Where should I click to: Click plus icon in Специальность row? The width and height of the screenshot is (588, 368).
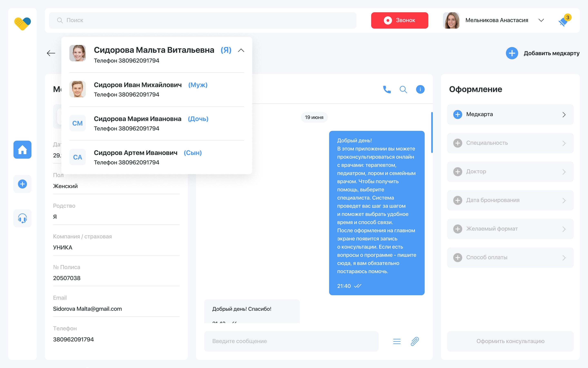coord(458,143)
